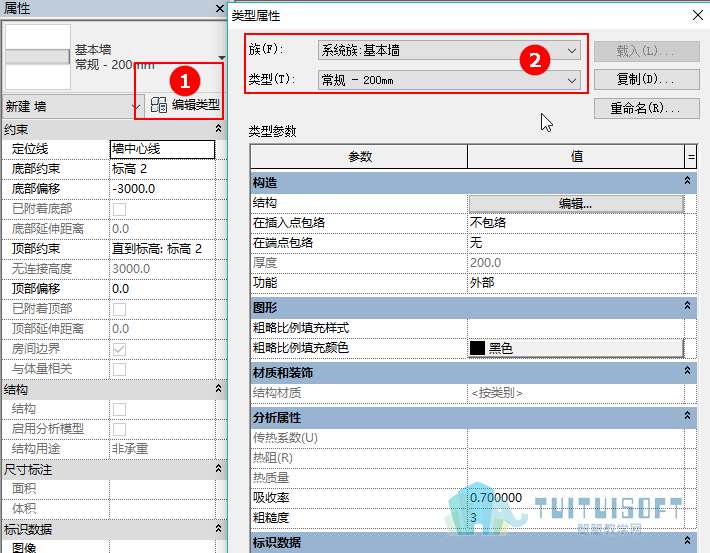
Task: Toggle the 已附着底部 checkbox
Action: (x=120, y=209)
